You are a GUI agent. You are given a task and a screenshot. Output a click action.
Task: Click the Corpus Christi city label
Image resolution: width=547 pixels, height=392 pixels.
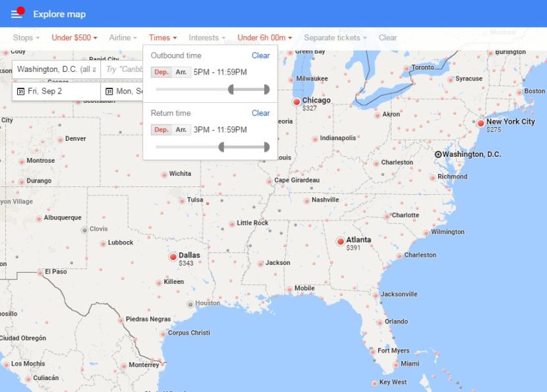[189, 333]
